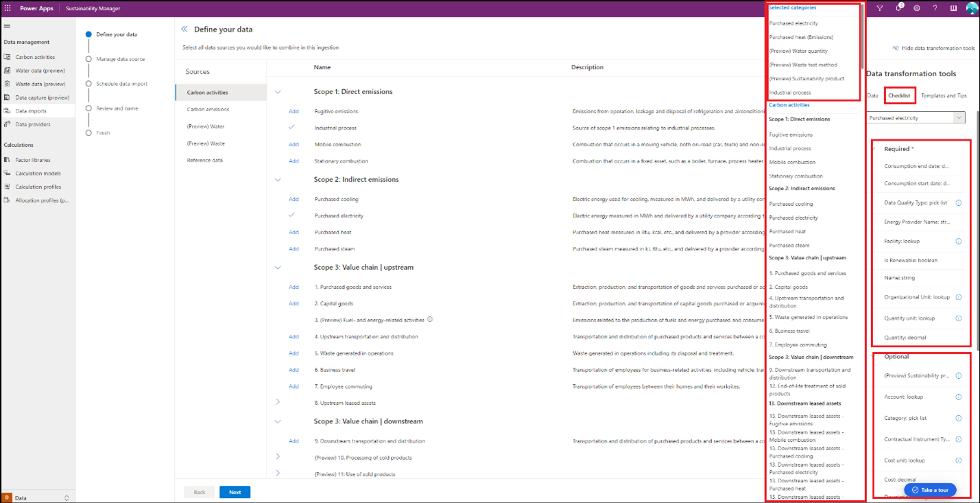
Task: Select the Define your data step circle
Action: coord(88,34)
